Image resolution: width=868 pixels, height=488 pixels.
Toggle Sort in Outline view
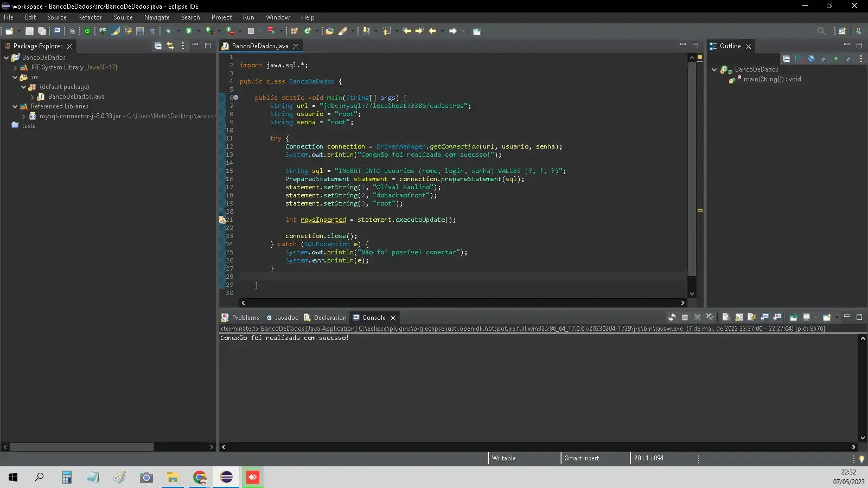point(798,59)
